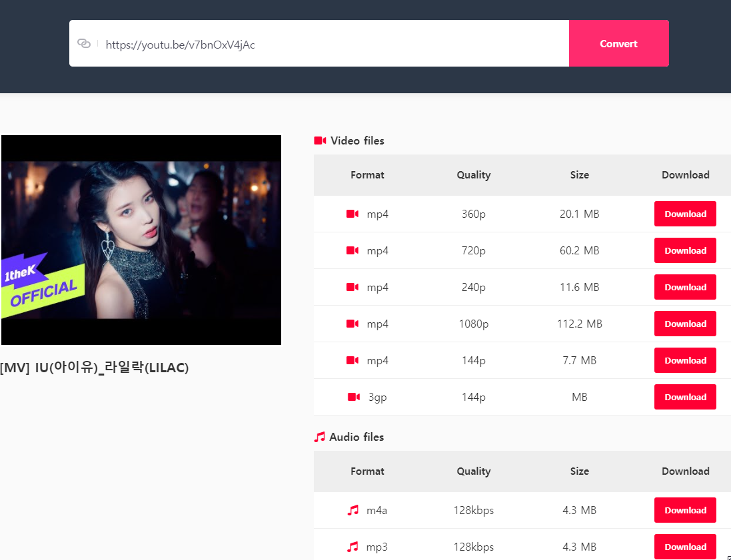Click 128kbps quality in m4a row
731x560 pixels.
[474, 510]
